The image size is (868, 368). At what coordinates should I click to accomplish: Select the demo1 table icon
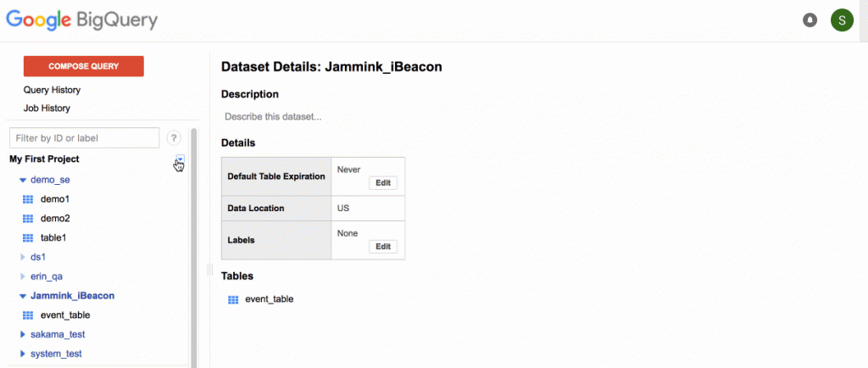click(28, 198)
